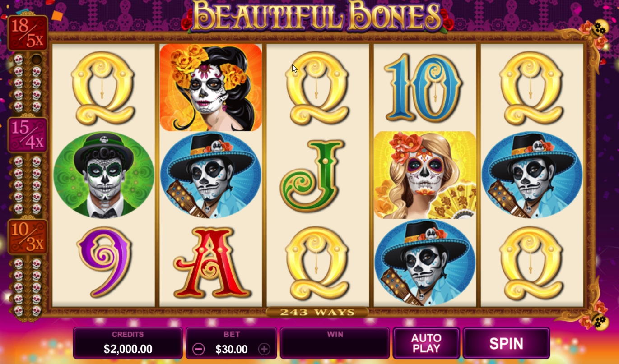
Task: Click the 15/4x multiplier badge
Action: pos(28,135)
